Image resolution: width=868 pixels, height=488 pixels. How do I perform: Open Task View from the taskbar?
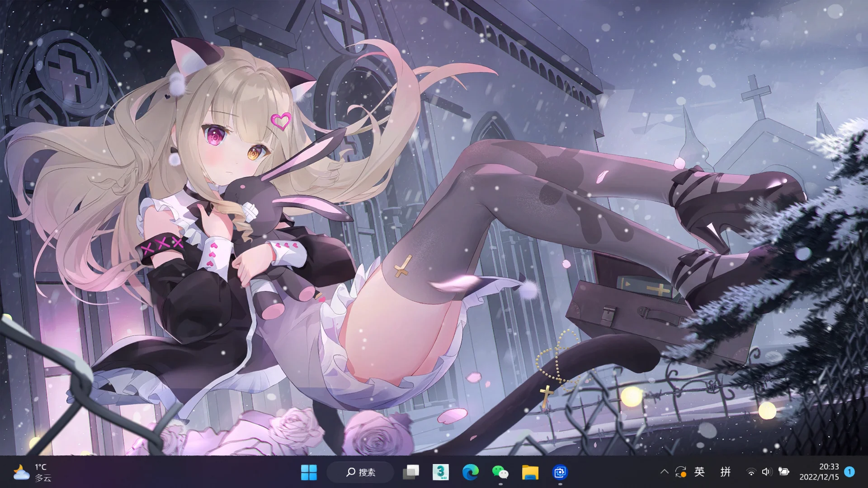pos(411,472)
